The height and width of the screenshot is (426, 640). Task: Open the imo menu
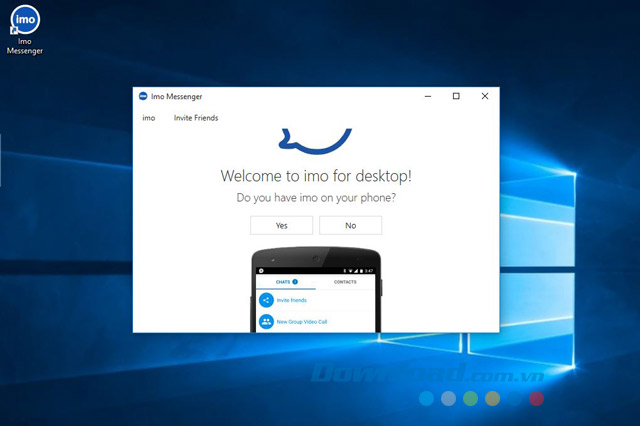(x=149, y=118)
